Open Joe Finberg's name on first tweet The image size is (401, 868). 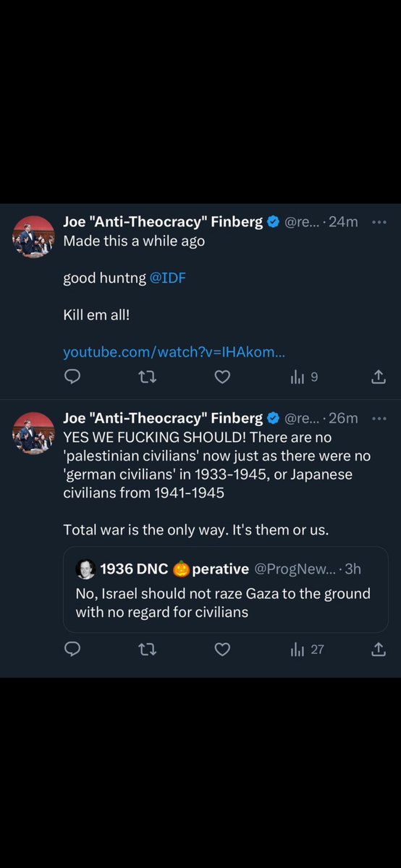click(x=163, y=221)
